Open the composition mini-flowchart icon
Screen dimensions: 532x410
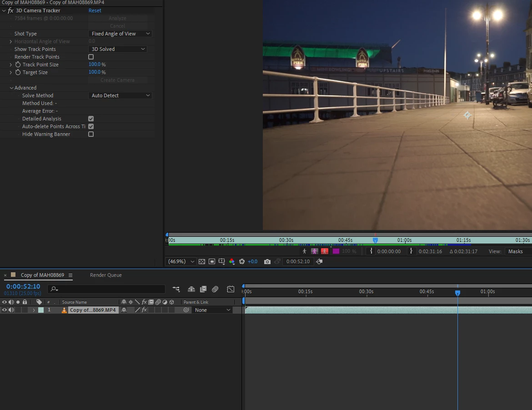click(176, 289)
